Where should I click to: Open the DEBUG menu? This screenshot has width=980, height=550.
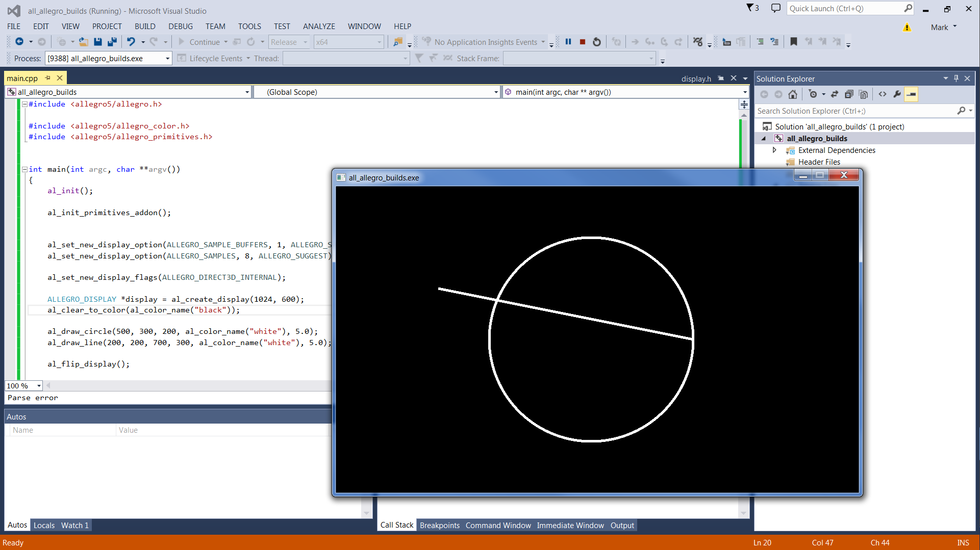pos(180,27)
